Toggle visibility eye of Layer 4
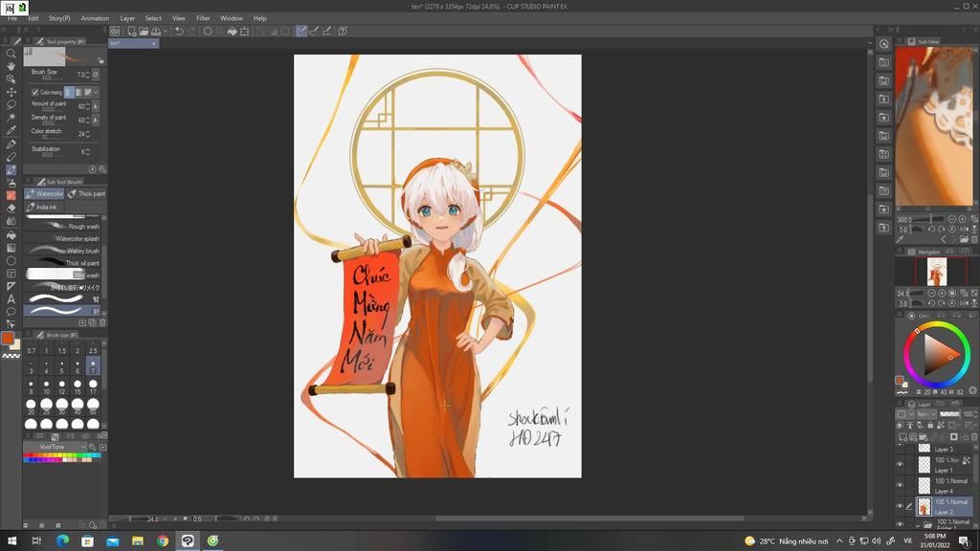The image size is (980, 551). [x=900, y=485]
